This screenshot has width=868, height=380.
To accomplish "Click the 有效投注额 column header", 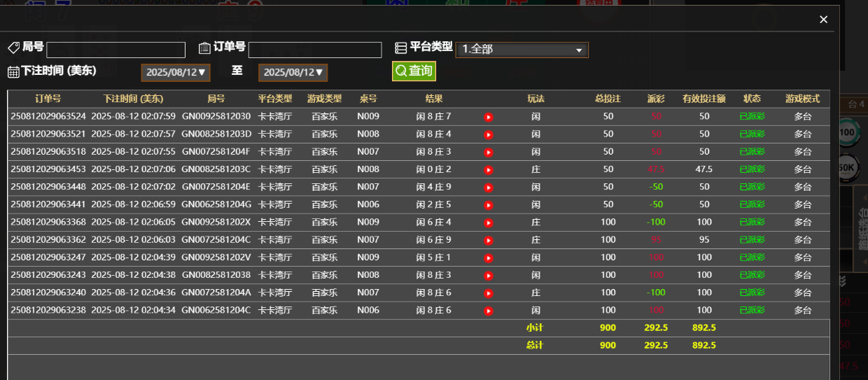I will pos(704,99).
